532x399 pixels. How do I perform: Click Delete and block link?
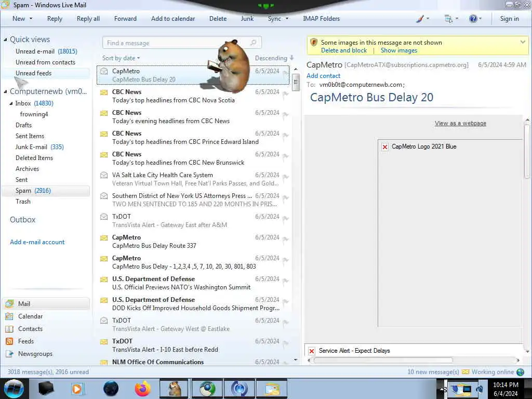344,50
